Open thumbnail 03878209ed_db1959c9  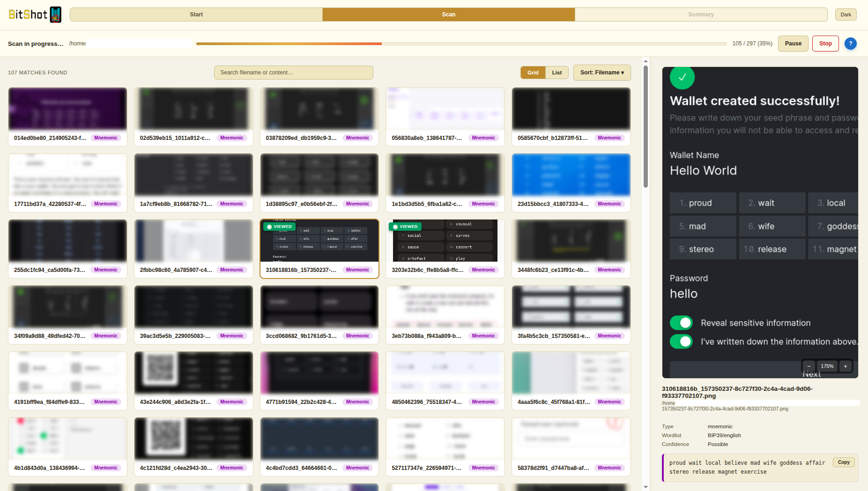[319, 117]
